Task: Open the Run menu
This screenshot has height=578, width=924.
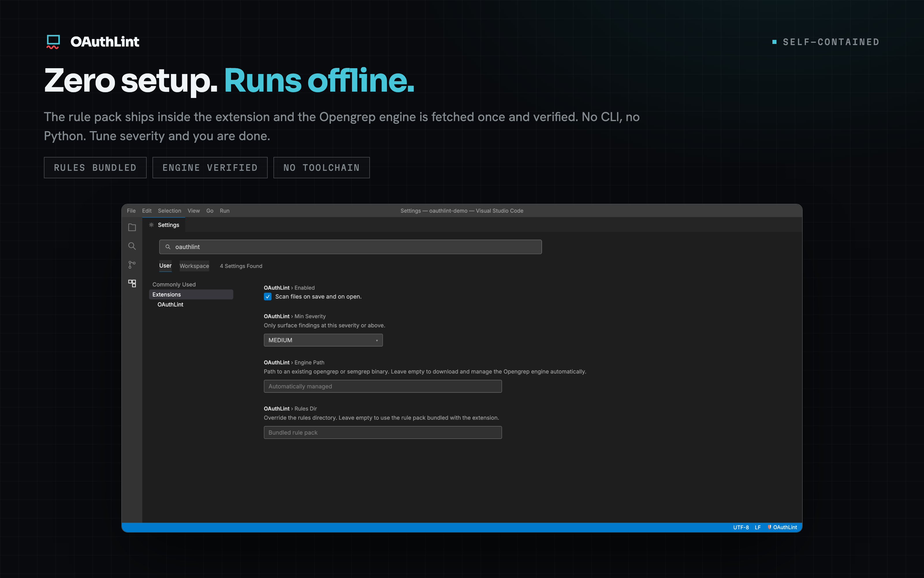Action: coord(225,211)
